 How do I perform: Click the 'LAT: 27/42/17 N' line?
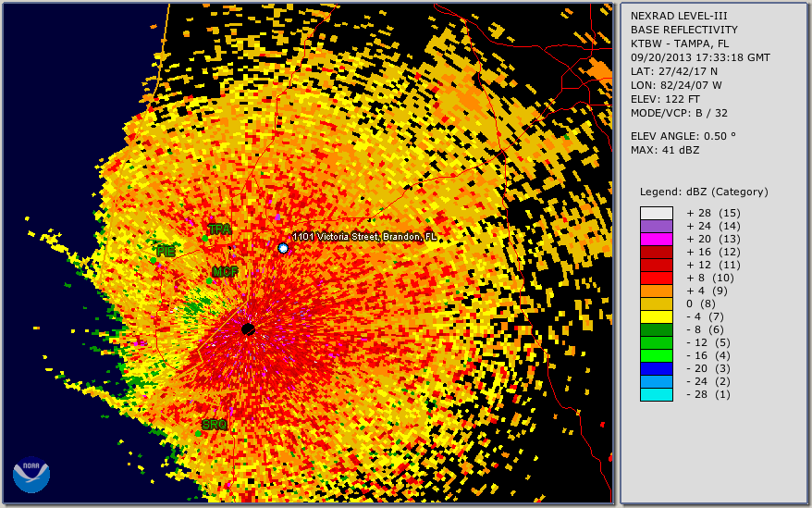click(673, 71)
